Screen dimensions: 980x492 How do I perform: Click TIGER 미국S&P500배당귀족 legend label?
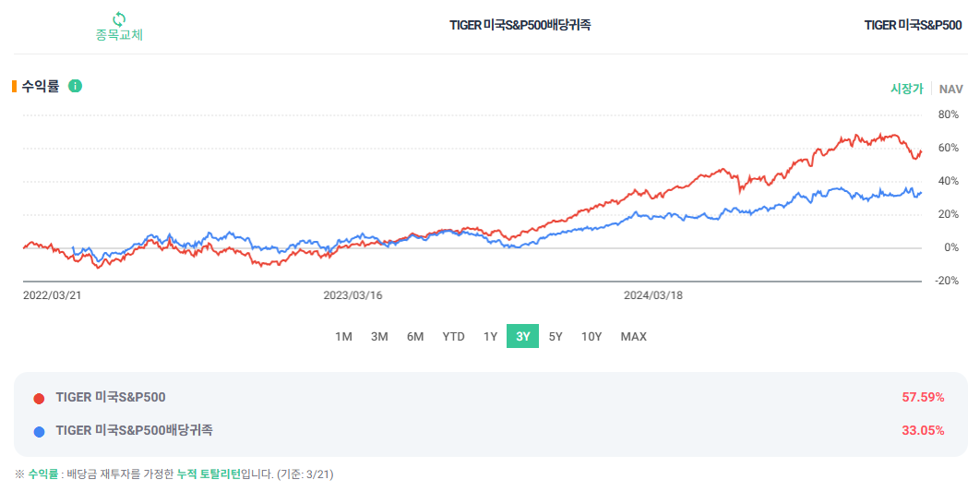135,430
